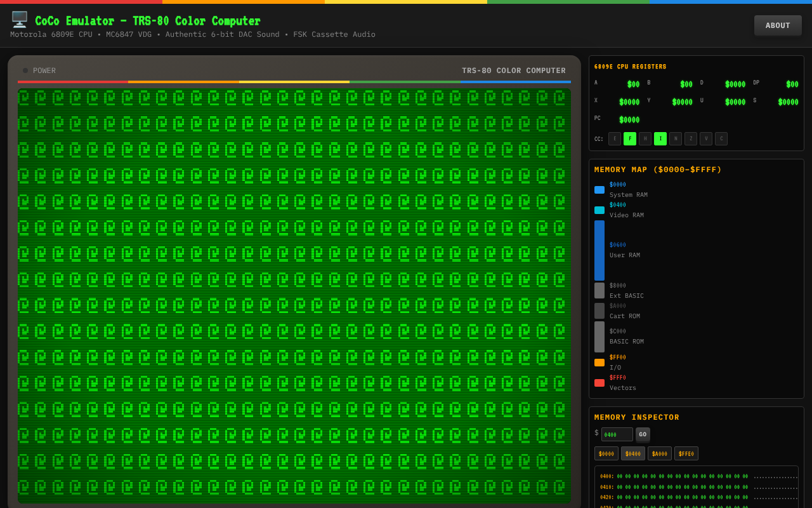Click the Vectors red swatch

click(x=599, y=383)
